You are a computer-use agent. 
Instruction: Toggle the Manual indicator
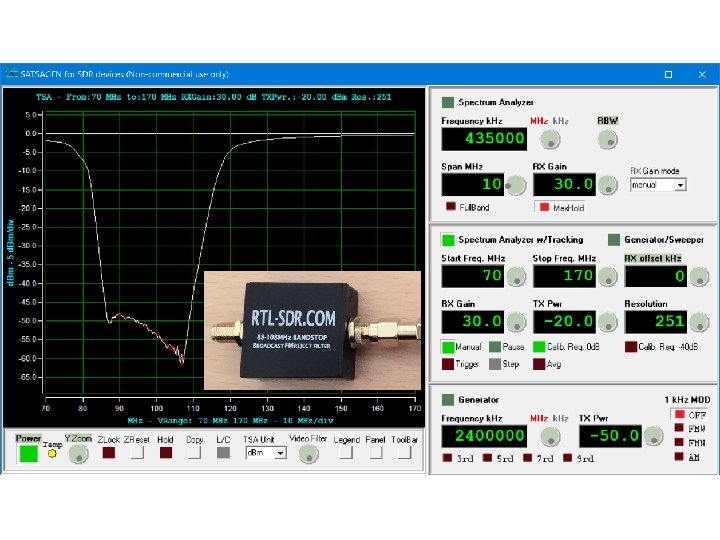click(x=448, y=347)
